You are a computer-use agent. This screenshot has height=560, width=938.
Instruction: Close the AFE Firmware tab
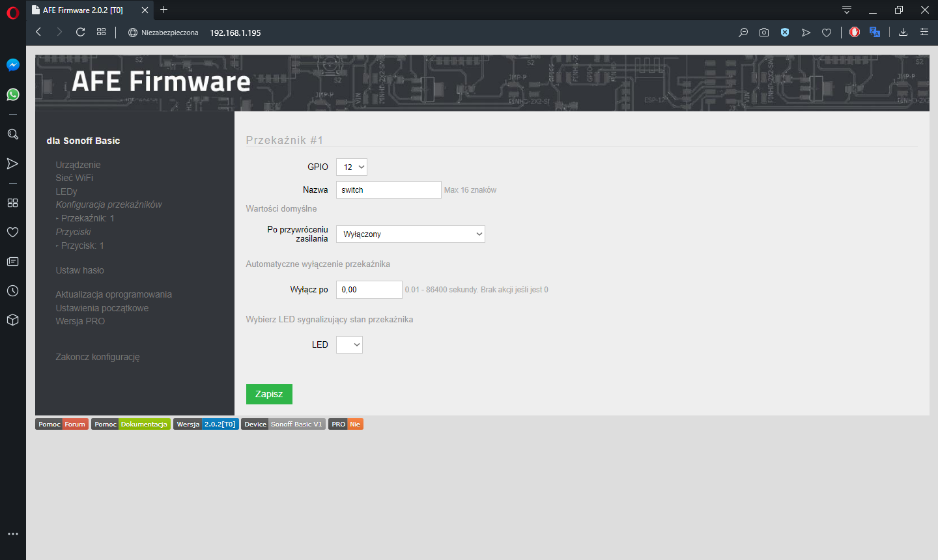tap(145, 10)
